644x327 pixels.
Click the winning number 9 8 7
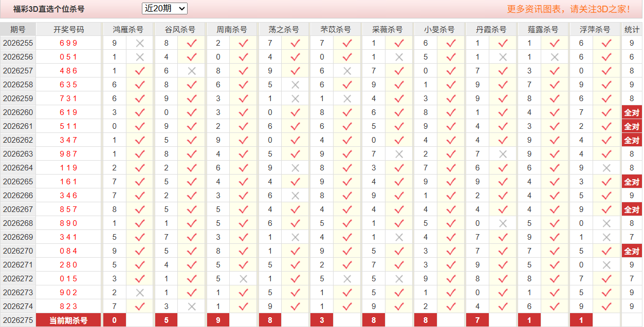pyautogui.click(x=68, y=154)
